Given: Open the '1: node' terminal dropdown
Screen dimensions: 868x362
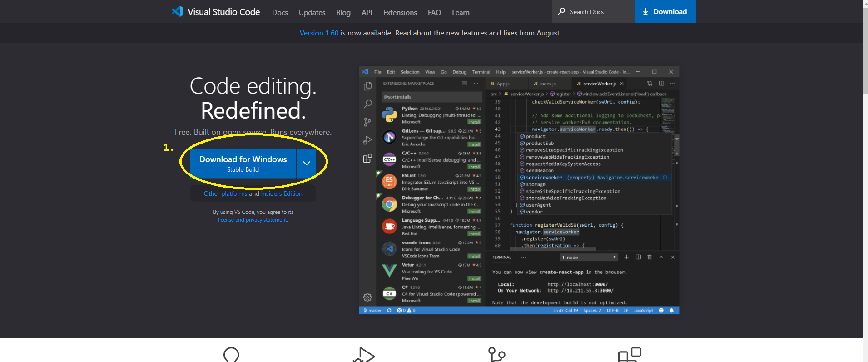Looking at the screenshot, I should pyautogui.click(x=589, y=258).
